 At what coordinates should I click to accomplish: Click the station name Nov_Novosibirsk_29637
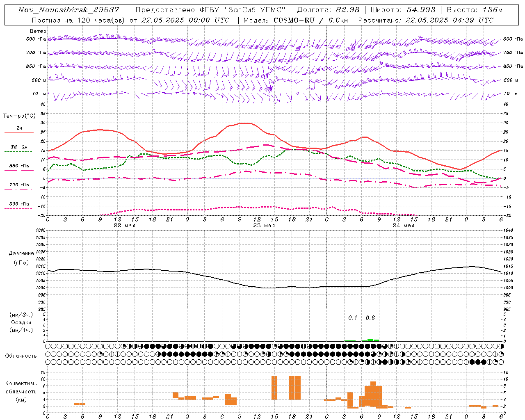coord(68,10)
